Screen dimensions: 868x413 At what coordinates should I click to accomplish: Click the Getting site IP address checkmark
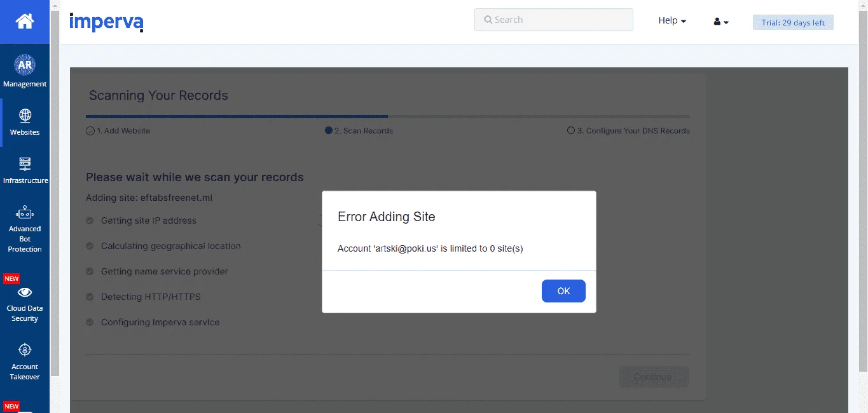point(90,220)
